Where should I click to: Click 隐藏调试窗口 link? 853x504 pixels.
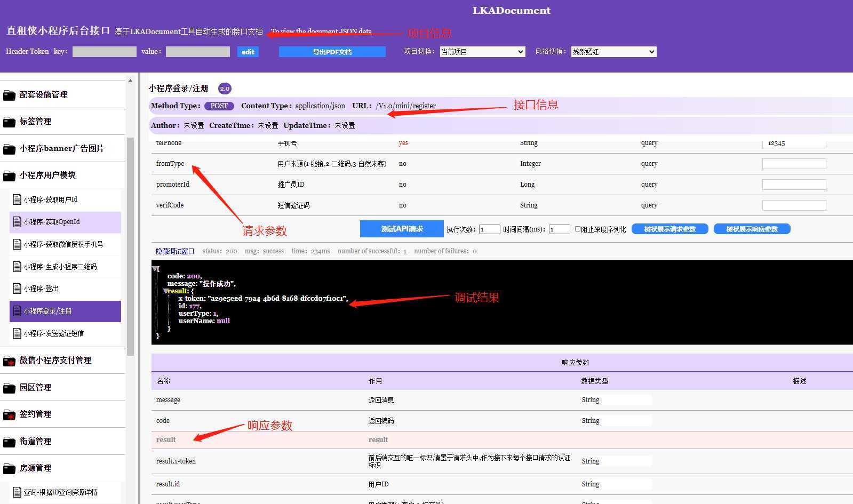point(175,251)
